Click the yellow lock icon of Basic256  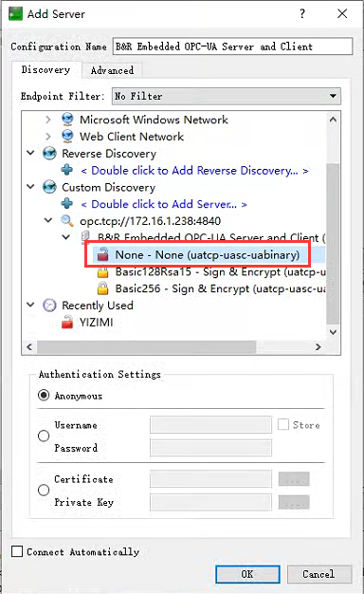[x=103, y=288]
